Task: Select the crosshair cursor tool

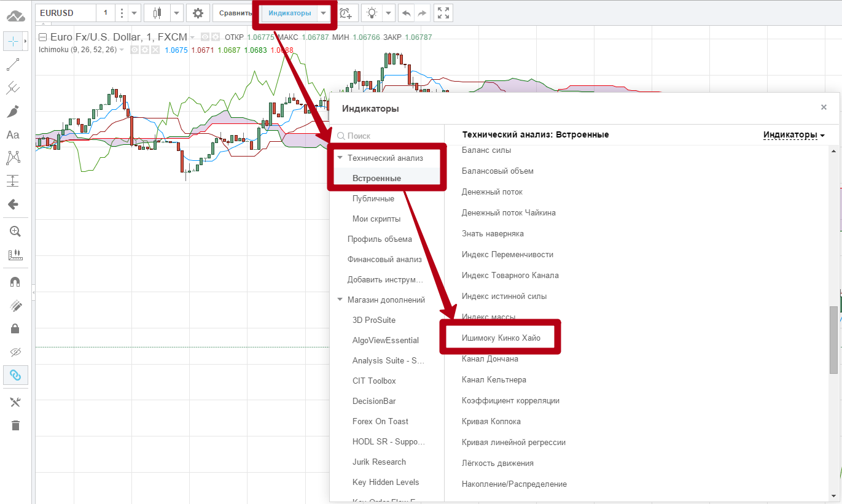Action: [12, 41]
